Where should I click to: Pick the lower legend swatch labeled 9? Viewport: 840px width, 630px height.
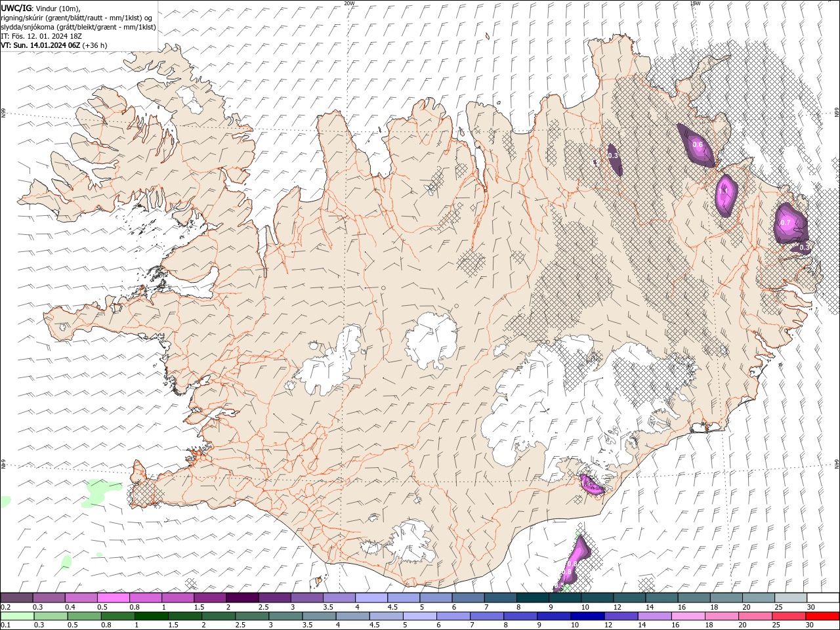(x=553, y=616)
